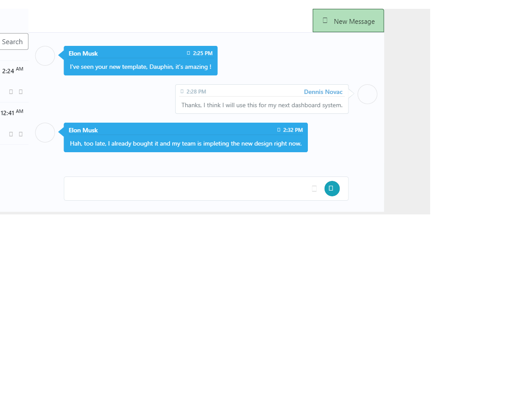Click the round teal send message button
This screenshot has width=530, height=420.
332,188
